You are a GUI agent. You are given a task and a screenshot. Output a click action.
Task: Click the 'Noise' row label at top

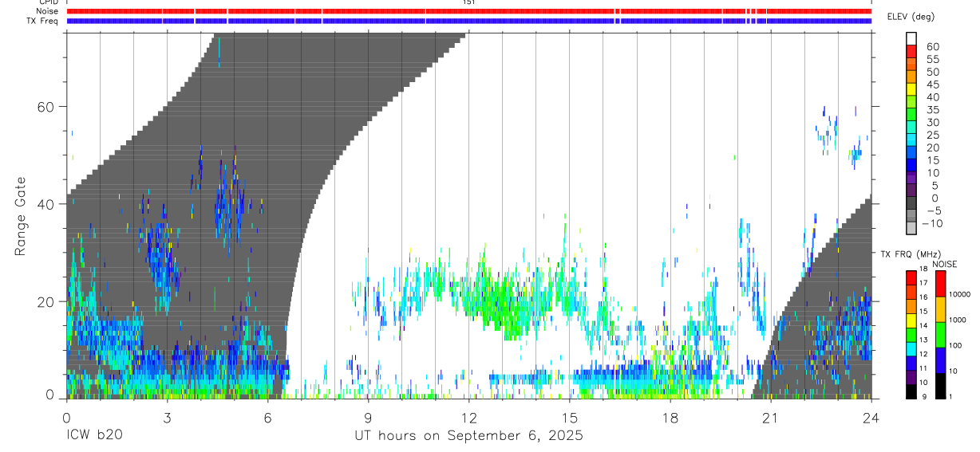48,11
